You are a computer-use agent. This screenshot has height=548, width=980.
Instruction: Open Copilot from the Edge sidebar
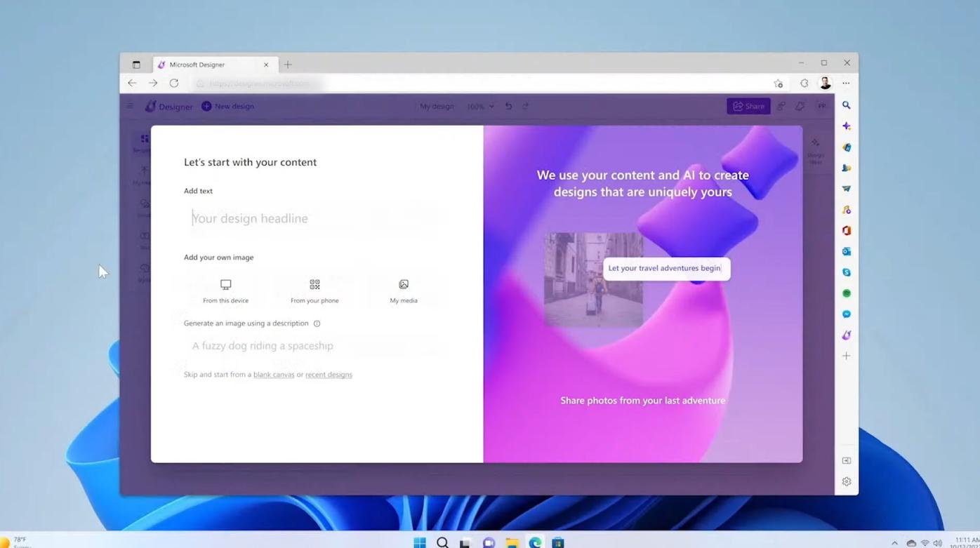[846, 126]
